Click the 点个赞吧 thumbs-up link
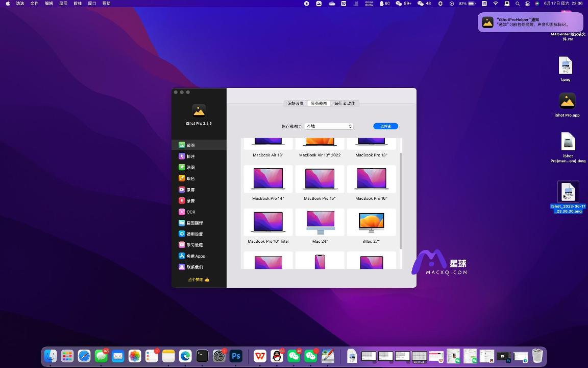Screen dimensions: 588x368 [x=199, y=280]
